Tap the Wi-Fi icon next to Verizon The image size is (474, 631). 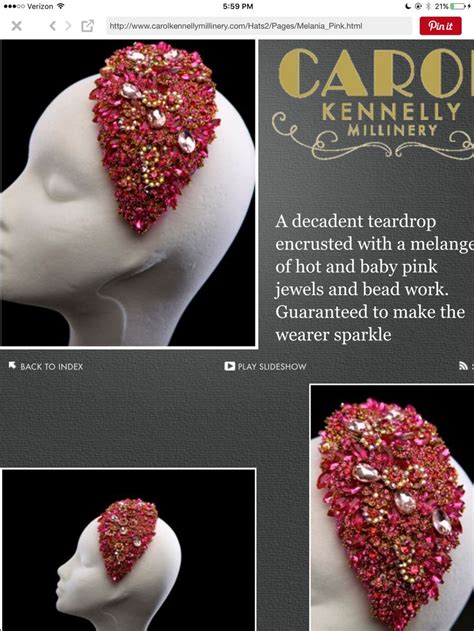[x=60, y=6]
